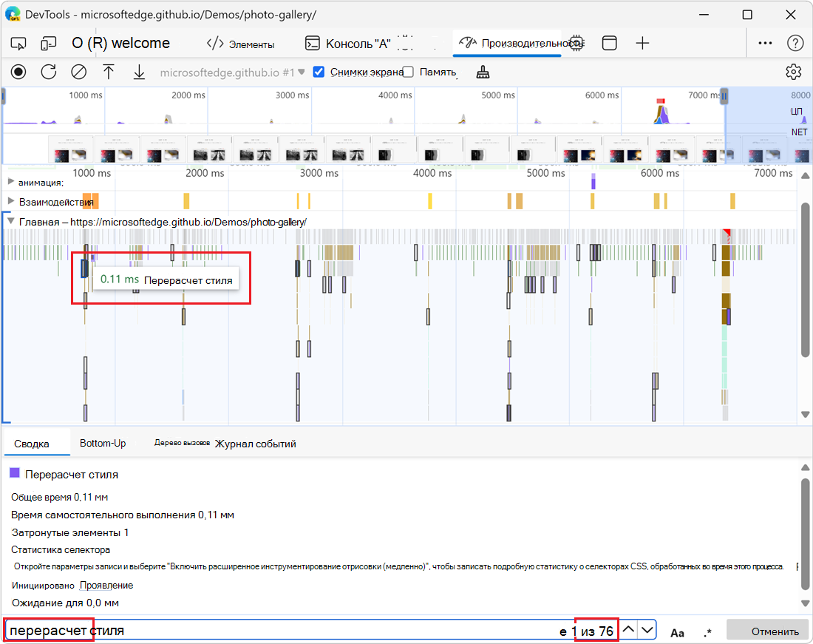Click the Inspect element picker icon
This screenshot has height=644, width=813.
click(x=18, y=44)
